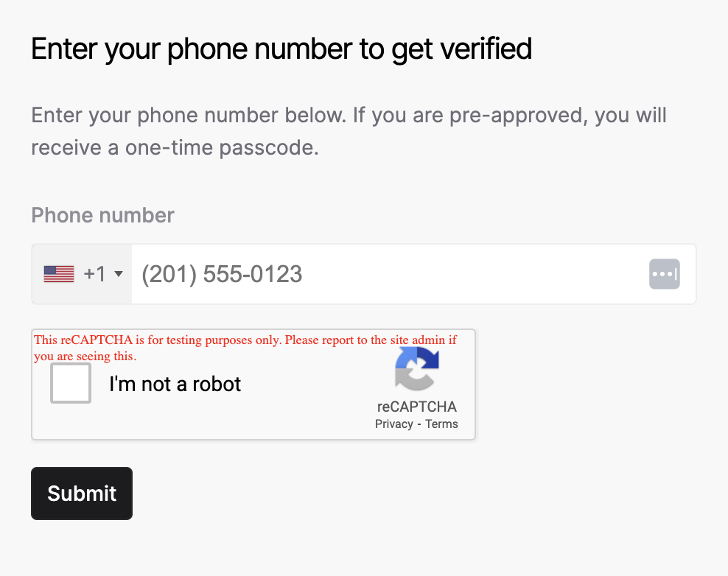The height and width of the screenshot is (576, 728).
Task: Click the "I'm not a robot" label text
Action: [x=175, y=384]
